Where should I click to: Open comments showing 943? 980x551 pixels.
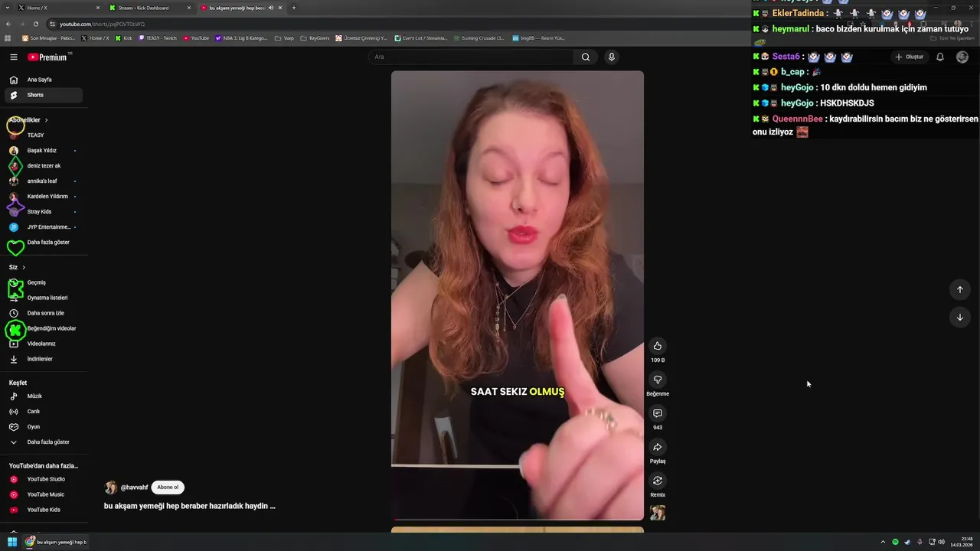[658, 413]
